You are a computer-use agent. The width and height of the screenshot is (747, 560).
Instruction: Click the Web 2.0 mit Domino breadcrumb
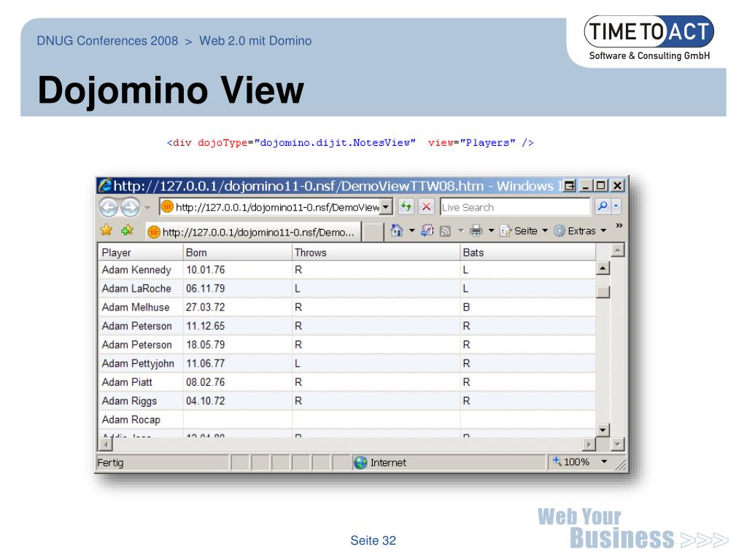[x=255, y=41]
